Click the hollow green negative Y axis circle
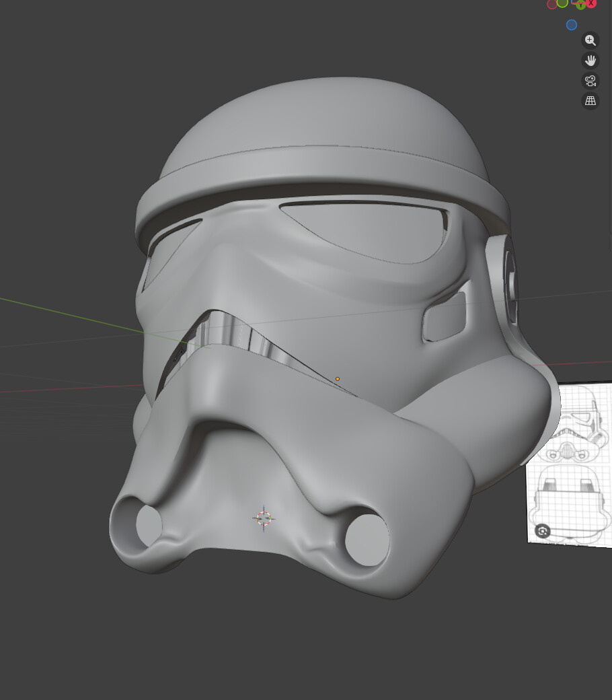 pyautogui.click(x=562, y=3)
